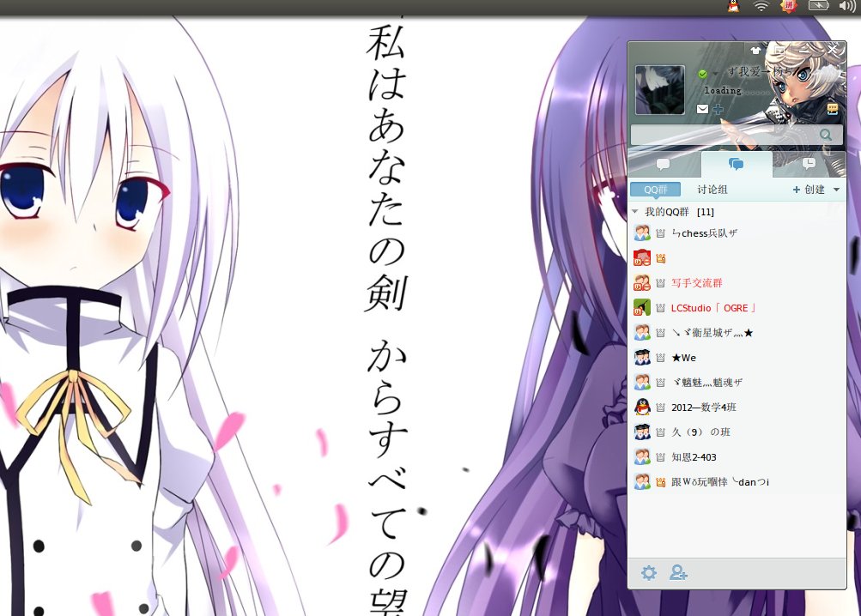The height and width of the screenshot is (616, 861).
Task: Click the penguin avatar of 2012—数学4班
Action: (642, 407)
